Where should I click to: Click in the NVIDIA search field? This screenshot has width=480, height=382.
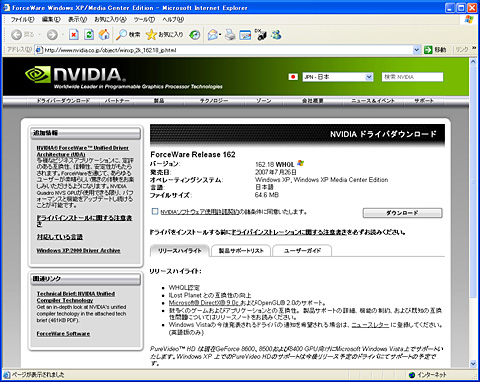tap(412, 77)
